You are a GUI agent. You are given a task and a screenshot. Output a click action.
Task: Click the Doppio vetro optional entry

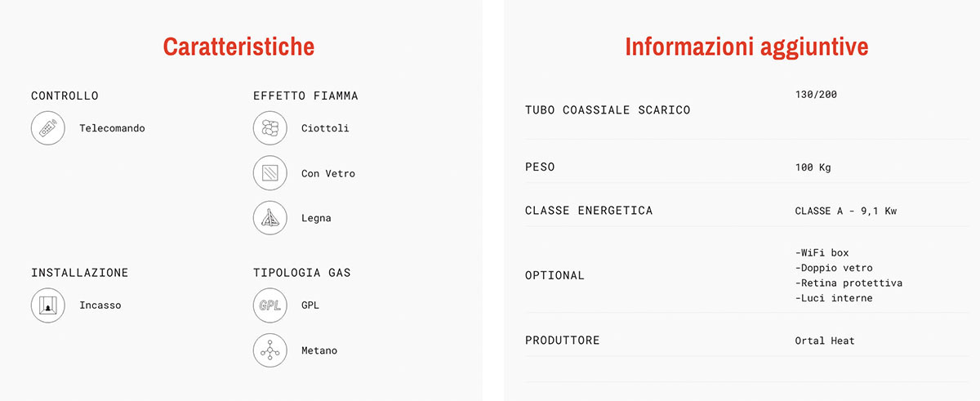(x=834, y=268)
